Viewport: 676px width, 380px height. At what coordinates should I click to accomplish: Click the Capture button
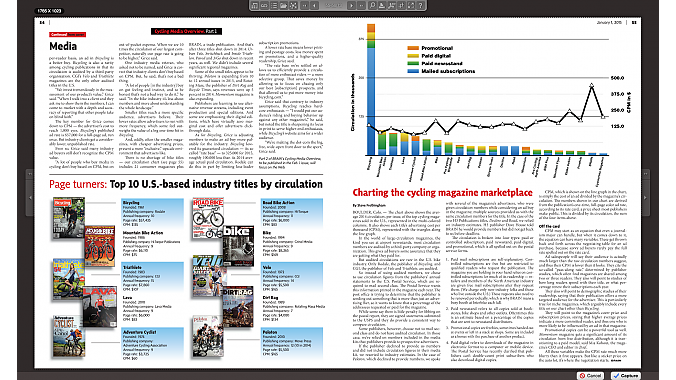click(626, 376)
